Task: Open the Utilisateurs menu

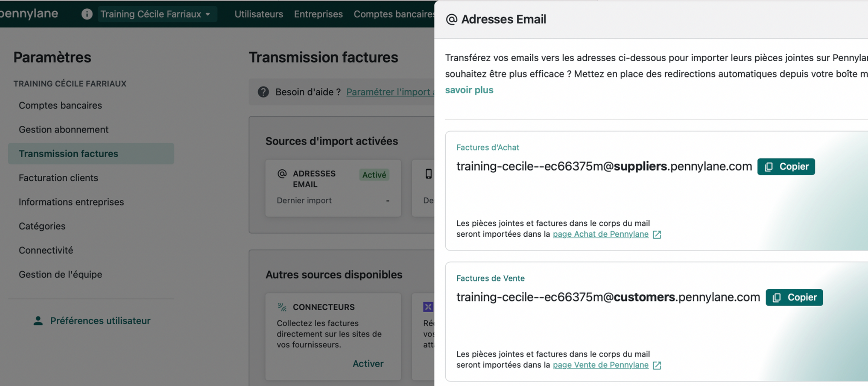Action: [x=259, y=14]
